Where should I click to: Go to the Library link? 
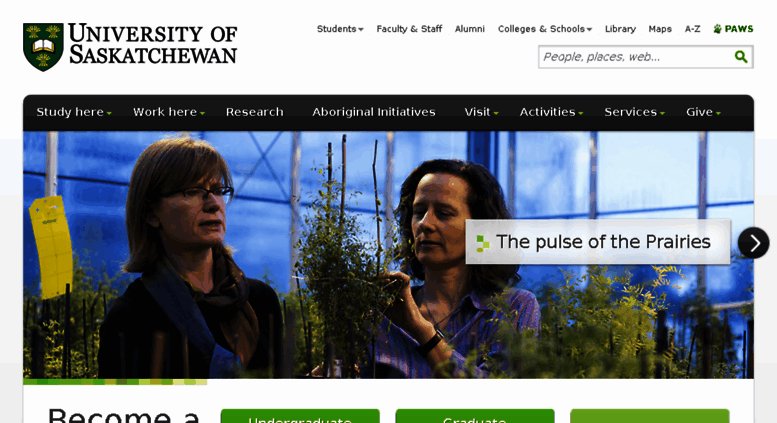[x=620, y=29]
